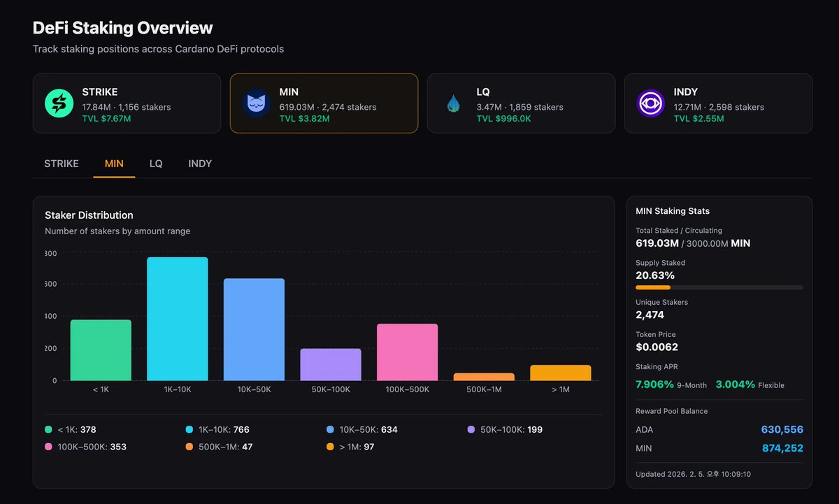
Task: Click the MIN cat logo icon
Action: click(x=255, y=103)
